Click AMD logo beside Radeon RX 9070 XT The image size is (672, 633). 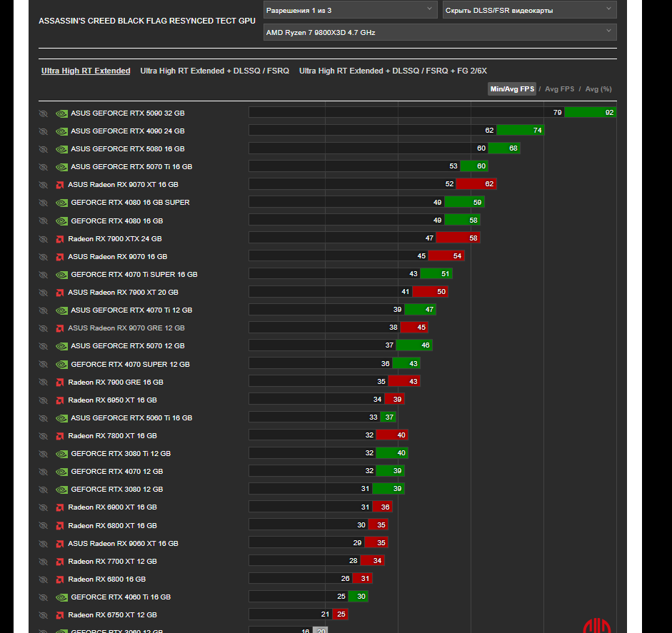tap(60, 185)
